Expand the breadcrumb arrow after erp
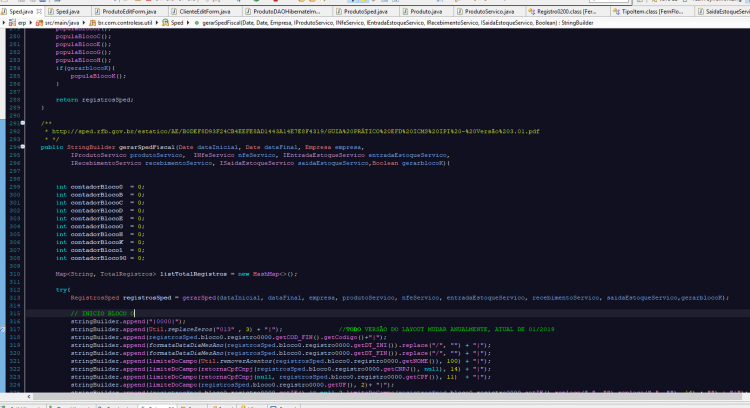 pyautogui.click(x=31, y=22)
